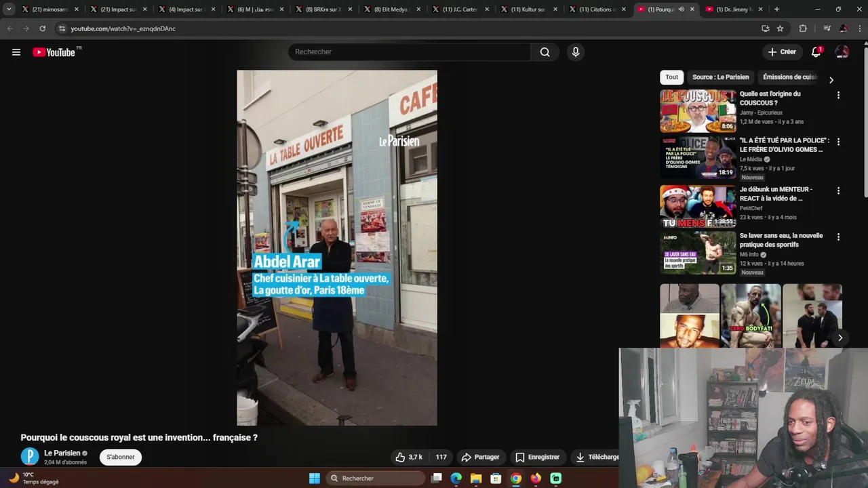Go to the YouTube home logo
The width and height of the screenshot is (868, 488).
pos(54,52)
